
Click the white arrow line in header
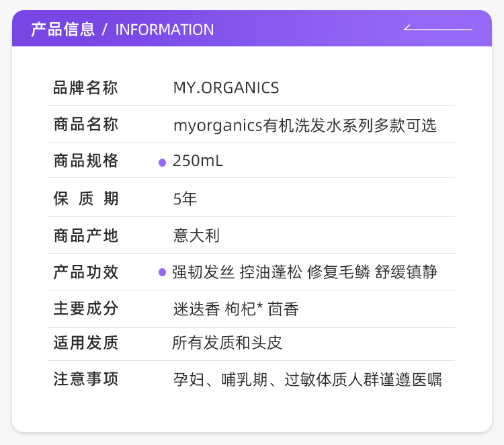point(437,28)
